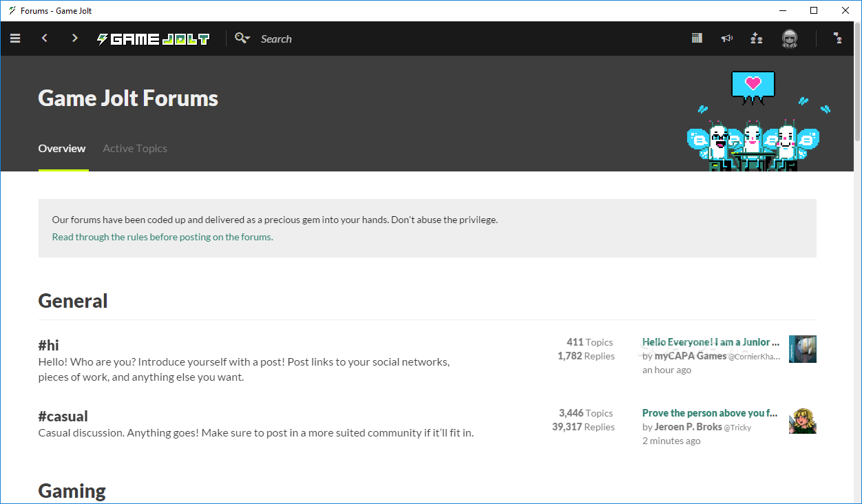Open the hamburger sidebar menu
This screenshot has height=504, width=862.
[15, 39]
